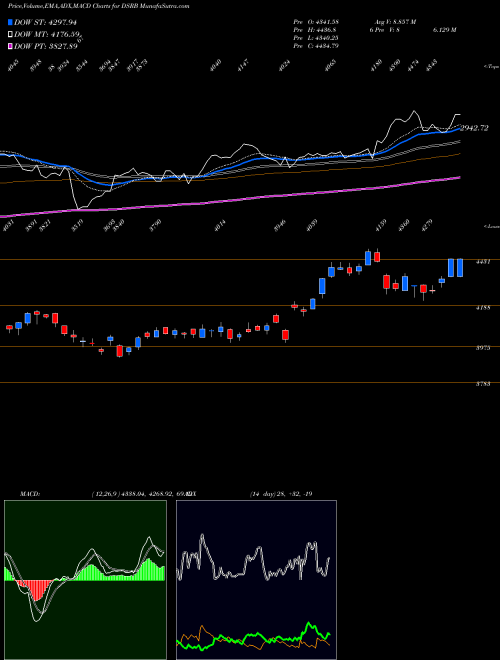
Task: Click the blue DOW ST legend swatch
Action: tap(11, 22)
